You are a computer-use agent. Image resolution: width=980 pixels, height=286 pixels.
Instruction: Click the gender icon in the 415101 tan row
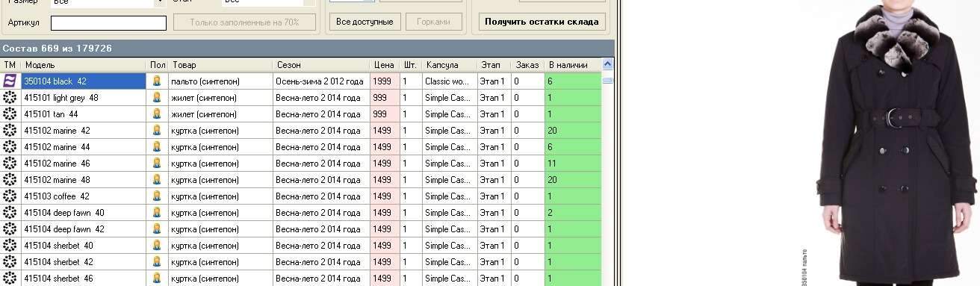click(157, 114)
